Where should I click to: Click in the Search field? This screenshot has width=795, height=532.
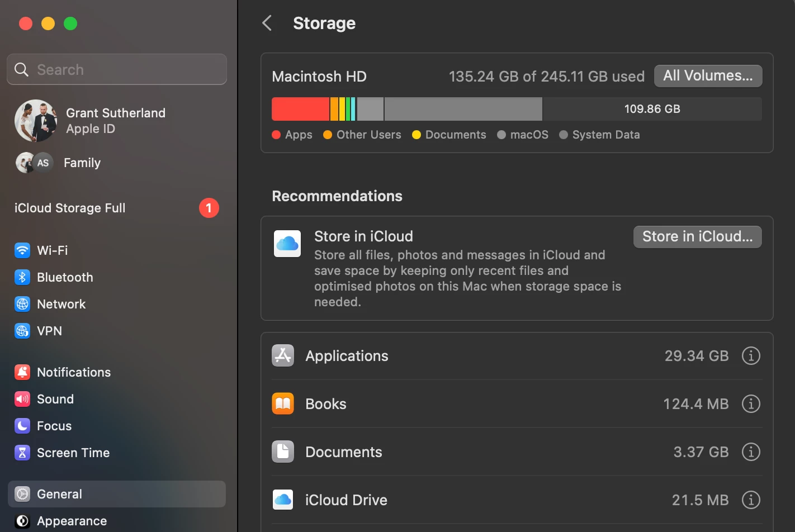117,69
